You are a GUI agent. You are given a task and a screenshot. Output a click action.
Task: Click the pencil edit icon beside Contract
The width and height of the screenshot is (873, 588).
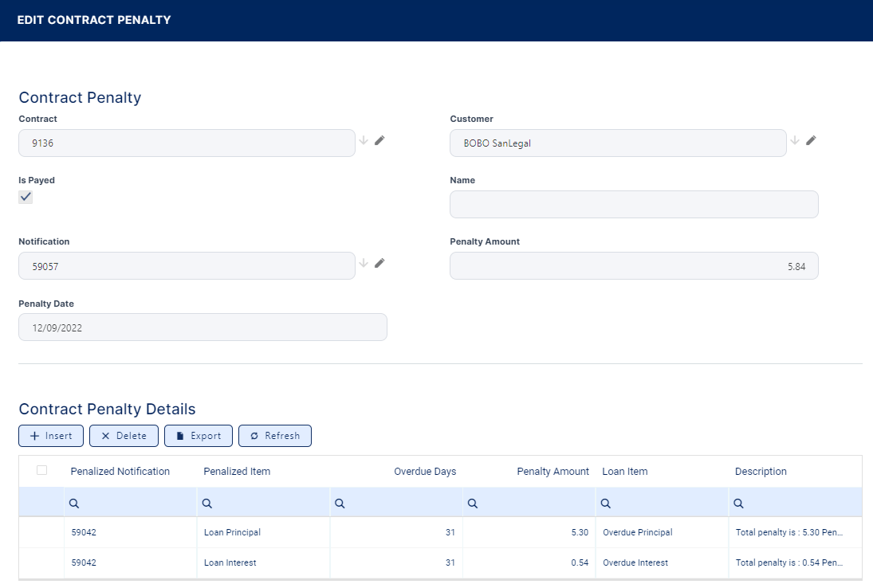point(379,141)
